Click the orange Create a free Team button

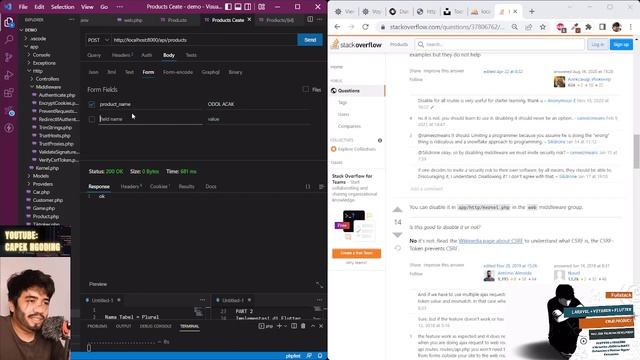(356, 253)
